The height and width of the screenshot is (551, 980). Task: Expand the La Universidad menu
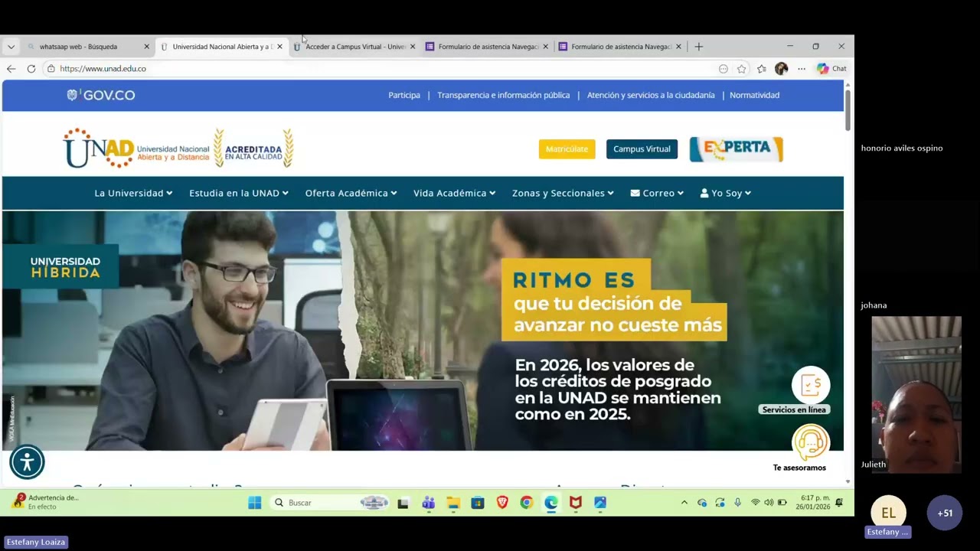(x=133, y=193)
